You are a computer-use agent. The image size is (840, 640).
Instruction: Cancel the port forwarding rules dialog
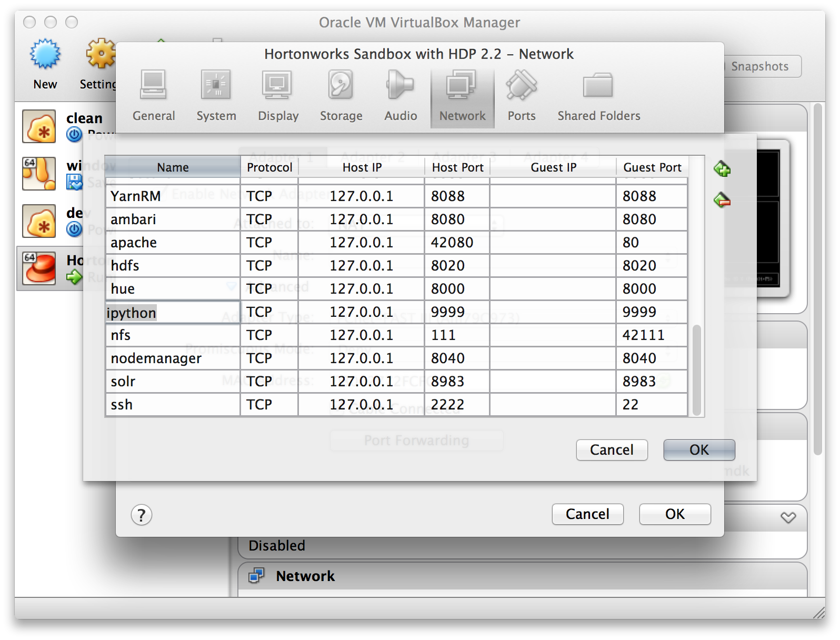(x=612, y=450)
